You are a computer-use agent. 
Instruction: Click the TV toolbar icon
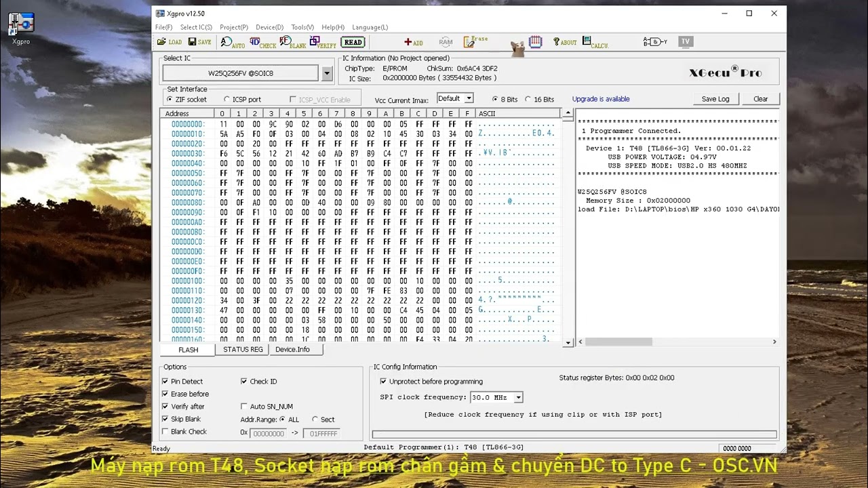pyautogui.click(x=686, y=42)
